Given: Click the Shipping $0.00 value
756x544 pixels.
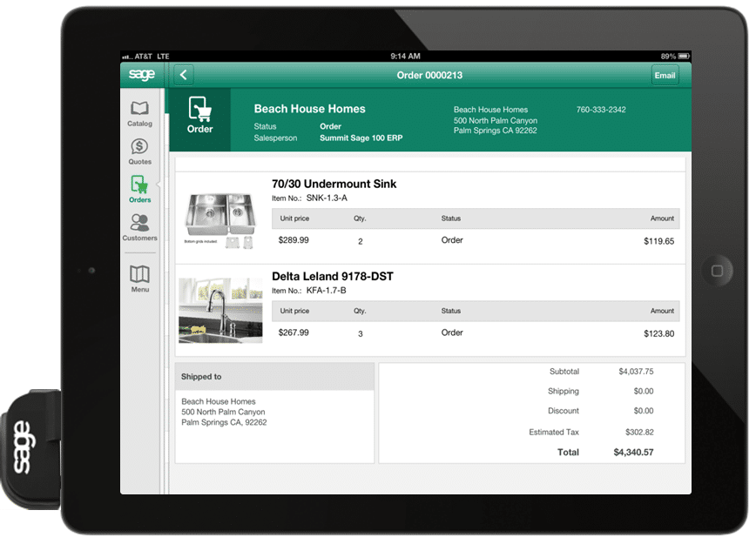Looking at the screenshot, I should 643,392.
